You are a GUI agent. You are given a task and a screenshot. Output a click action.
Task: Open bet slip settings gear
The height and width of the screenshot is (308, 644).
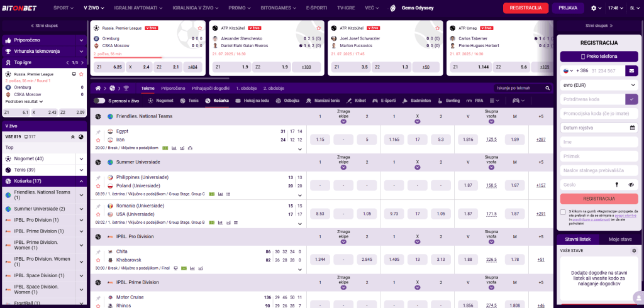pos(634,251)
